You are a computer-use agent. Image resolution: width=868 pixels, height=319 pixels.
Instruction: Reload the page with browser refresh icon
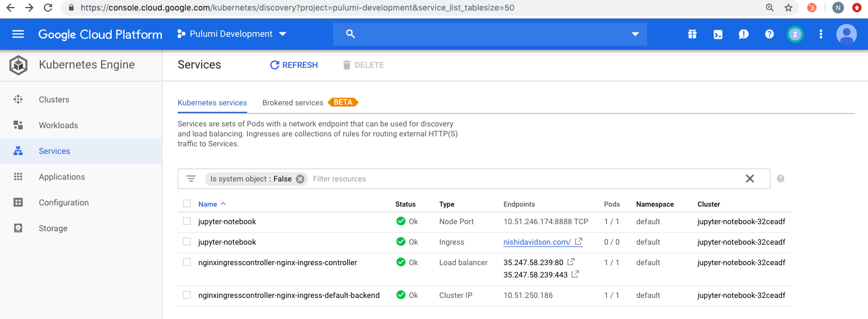(49, 8)
